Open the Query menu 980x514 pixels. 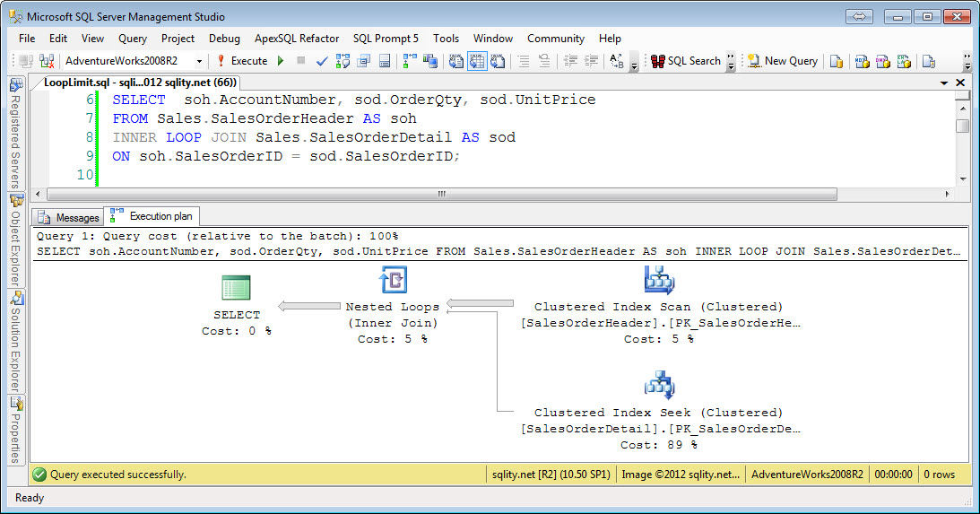(133, 39)
